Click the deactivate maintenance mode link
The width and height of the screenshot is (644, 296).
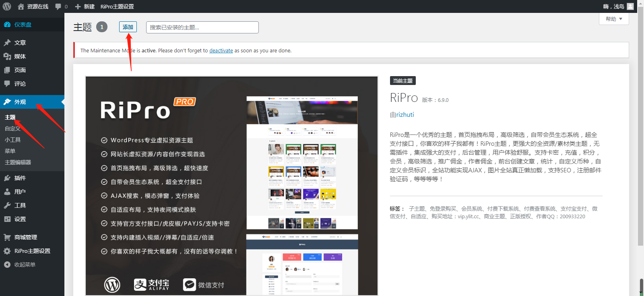click(x=221, y=51)
